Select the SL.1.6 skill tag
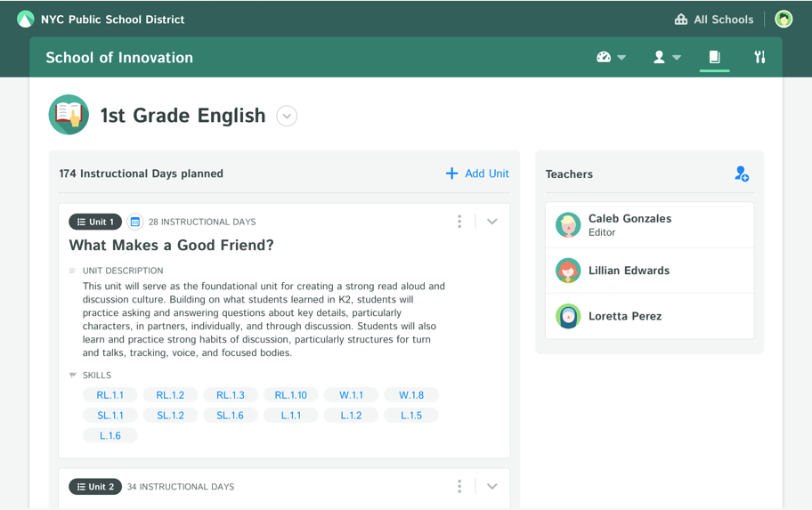Screen dimensions: 812x510 [230, 416]
